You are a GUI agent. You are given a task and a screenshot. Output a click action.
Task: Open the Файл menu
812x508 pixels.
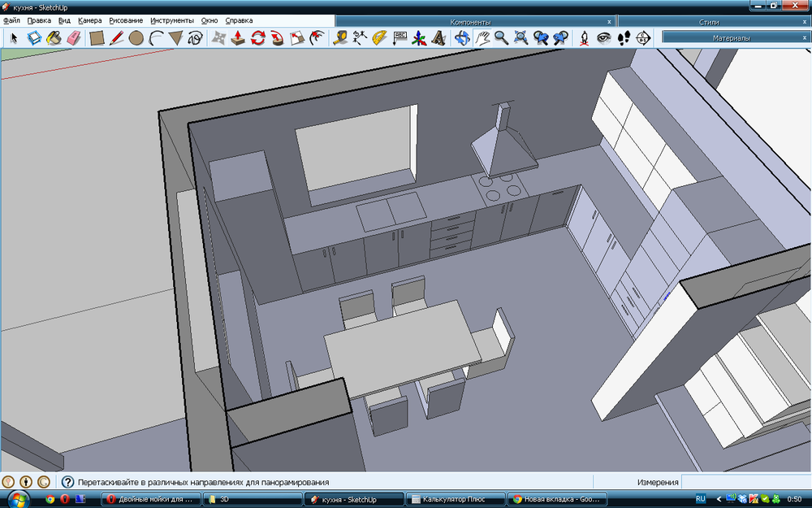click(x=11, y=20)
